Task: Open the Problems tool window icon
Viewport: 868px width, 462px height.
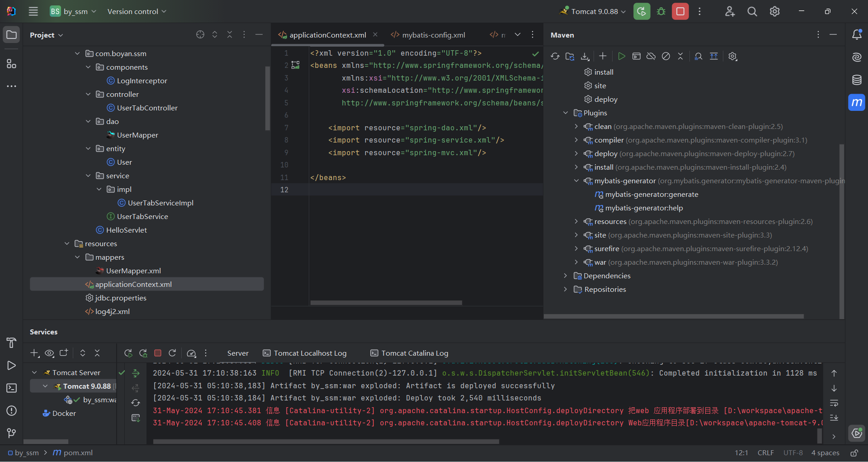Action: pyautogui.click(x=11, y=411)
